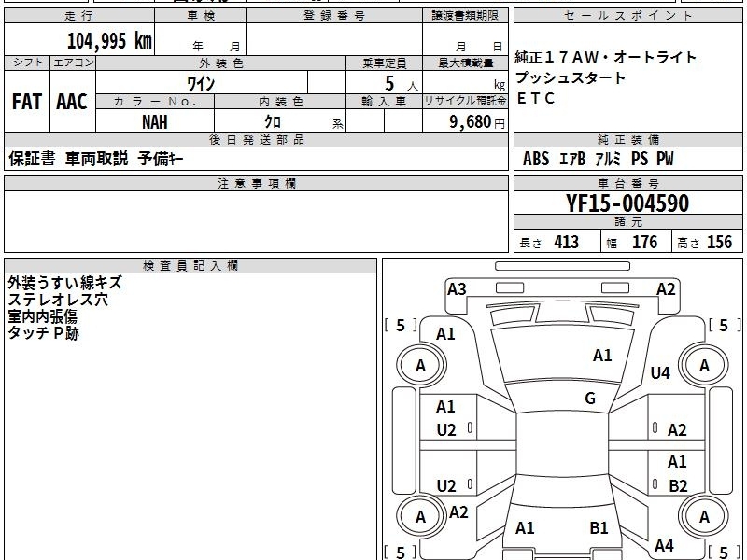Click the 外装色 header cell

click(x=221, y=63)
